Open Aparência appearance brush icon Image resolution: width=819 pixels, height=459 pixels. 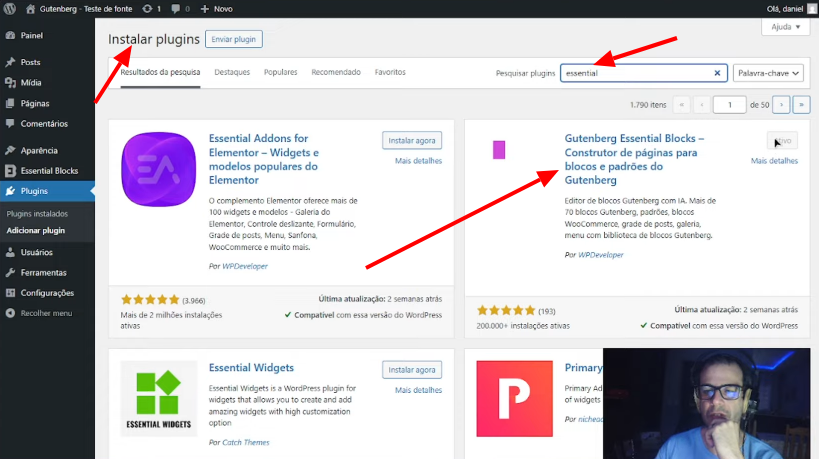click(10, 150)
